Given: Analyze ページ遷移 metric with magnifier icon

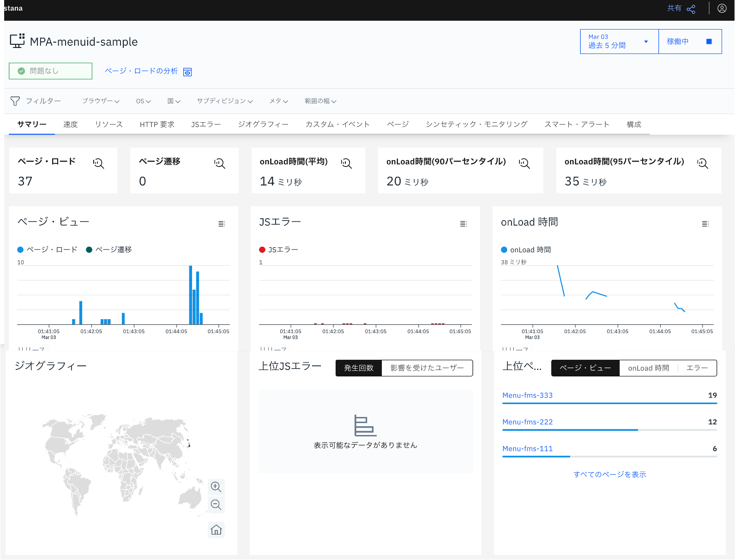Looking at the screenshot, I should click(220, 163).
